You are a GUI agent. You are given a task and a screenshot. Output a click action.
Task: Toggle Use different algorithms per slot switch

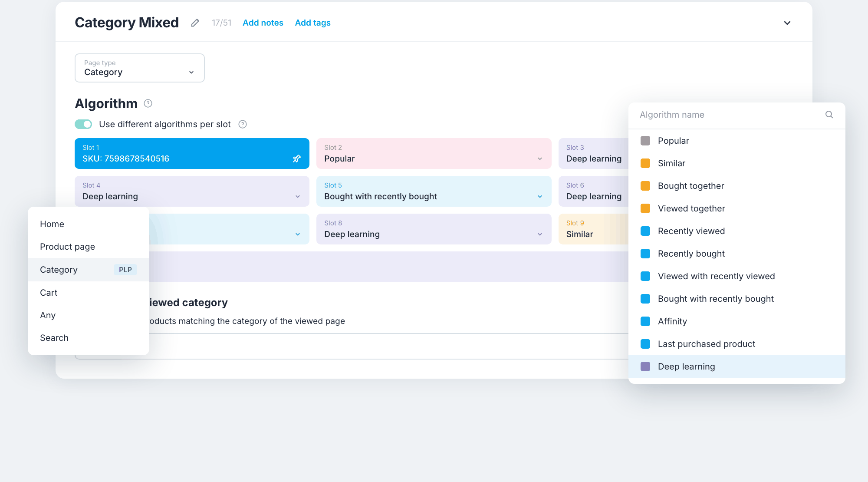pos(83,124)
